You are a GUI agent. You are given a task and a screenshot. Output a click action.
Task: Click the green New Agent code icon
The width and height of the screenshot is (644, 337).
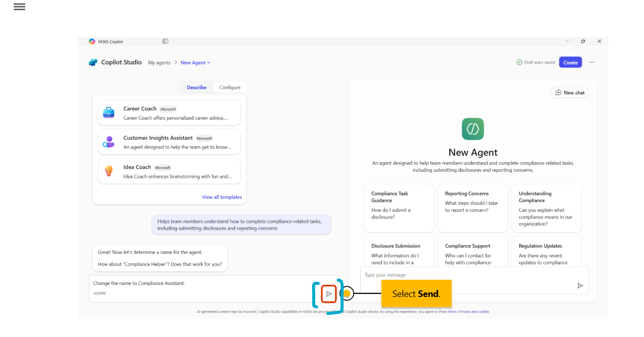click(473, 129)
